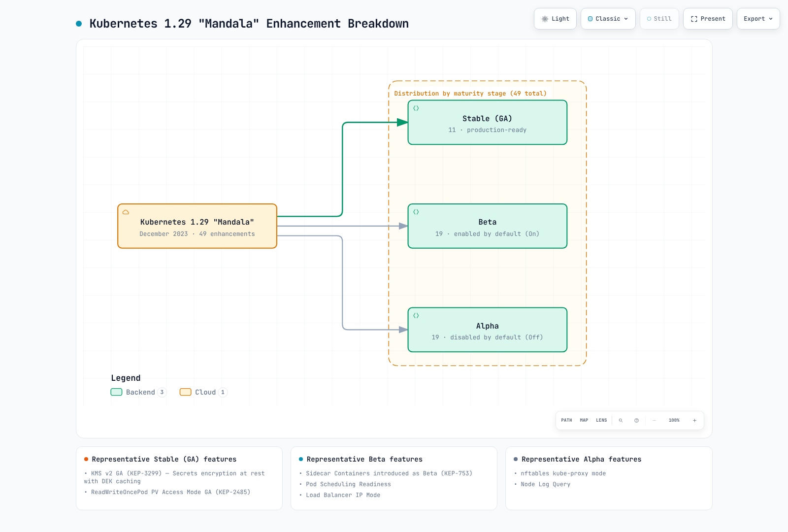
Task: Click the code icon on the Stable (GA) node
Action: pyautogui.click(x=416, y=108)
